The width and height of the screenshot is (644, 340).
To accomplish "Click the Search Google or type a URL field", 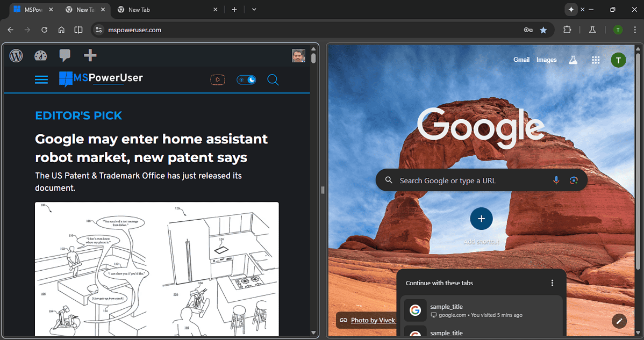I will [x=468, y=180].
